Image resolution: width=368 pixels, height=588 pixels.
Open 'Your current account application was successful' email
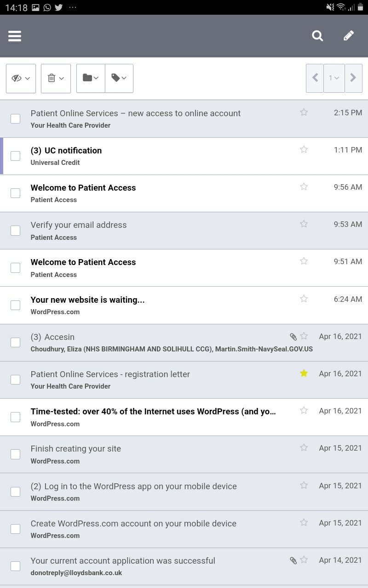(123, 561)
